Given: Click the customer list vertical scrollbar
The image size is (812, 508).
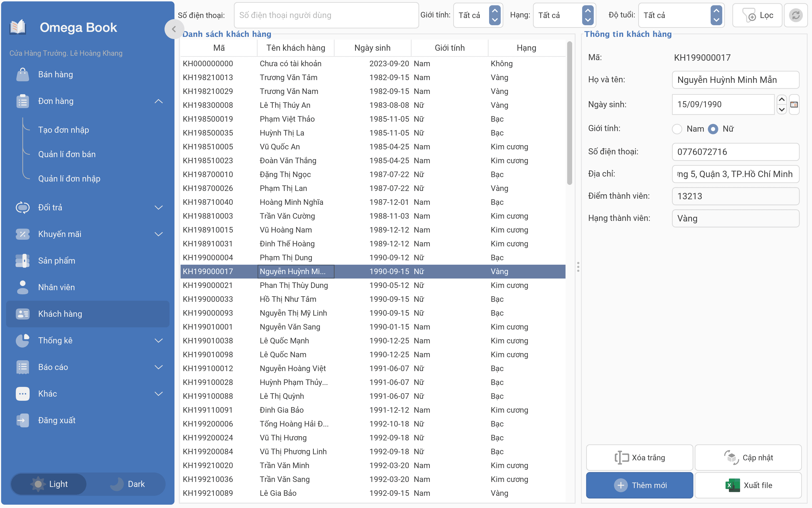Looking at the screenshot, I should pos(569,113).
